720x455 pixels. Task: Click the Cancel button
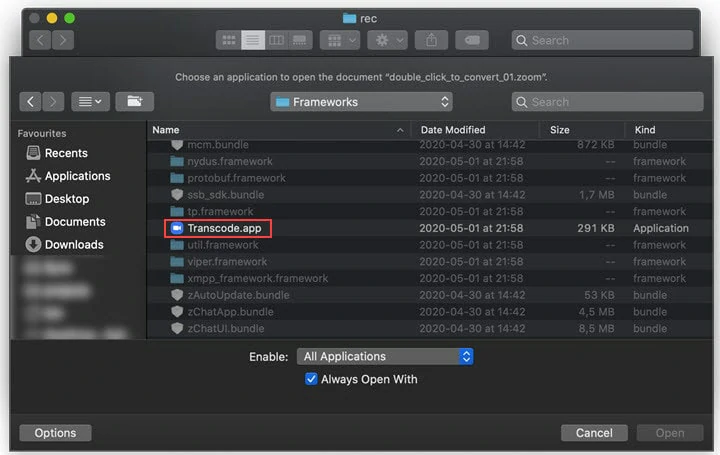click(594, 433)
